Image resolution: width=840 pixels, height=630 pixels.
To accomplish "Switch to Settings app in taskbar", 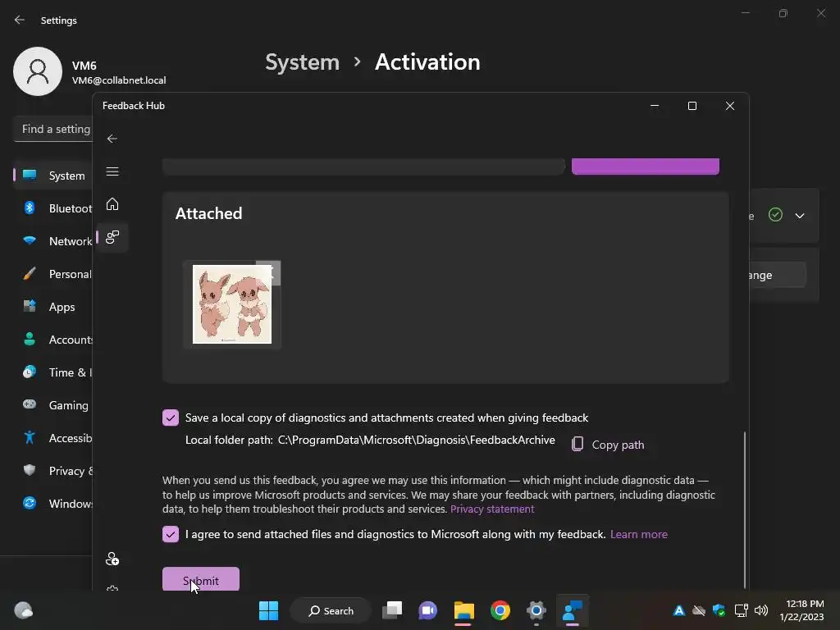I will pos(536,610).
